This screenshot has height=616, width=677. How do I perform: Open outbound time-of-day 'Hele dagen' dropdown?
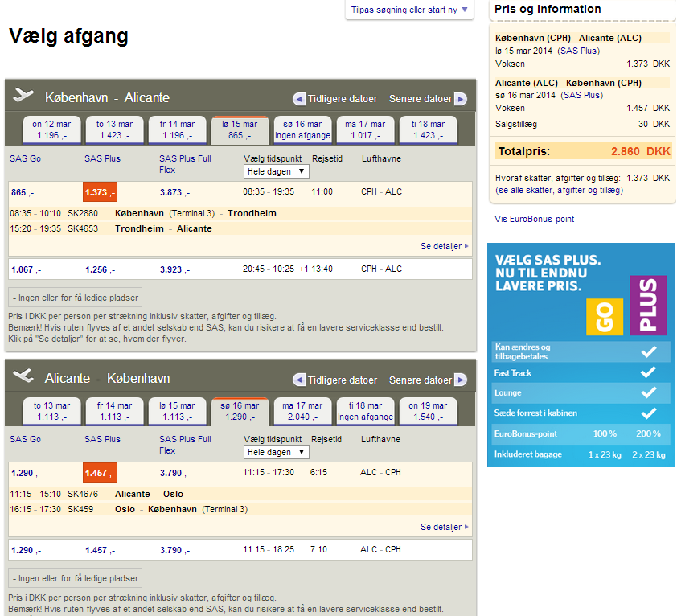(x=276, y=171)
